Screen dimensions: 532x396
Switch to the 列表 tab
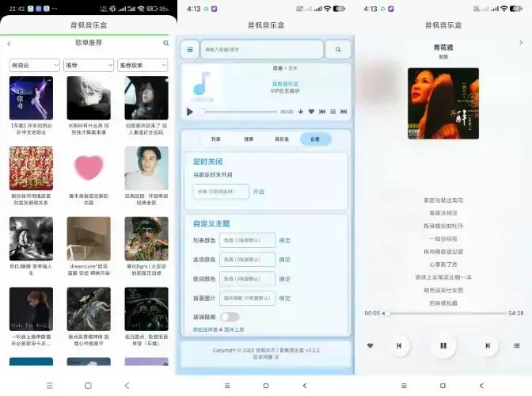click(215, 139)
